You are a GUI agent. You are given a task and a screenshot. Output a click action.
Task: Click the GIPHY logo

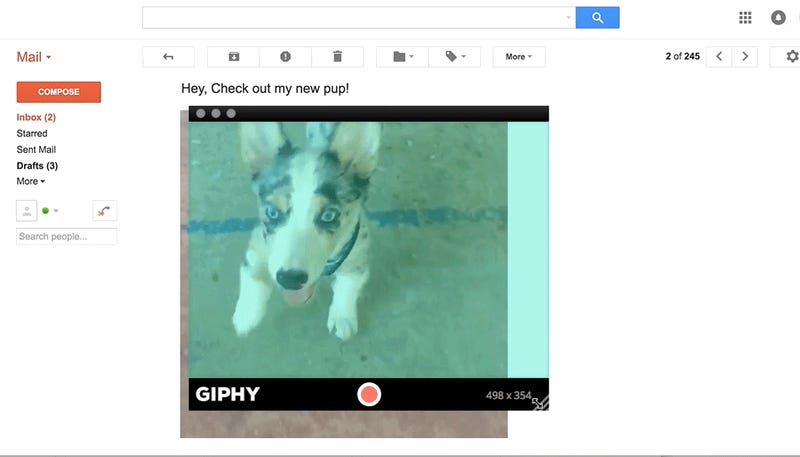(x=228, y=394)
